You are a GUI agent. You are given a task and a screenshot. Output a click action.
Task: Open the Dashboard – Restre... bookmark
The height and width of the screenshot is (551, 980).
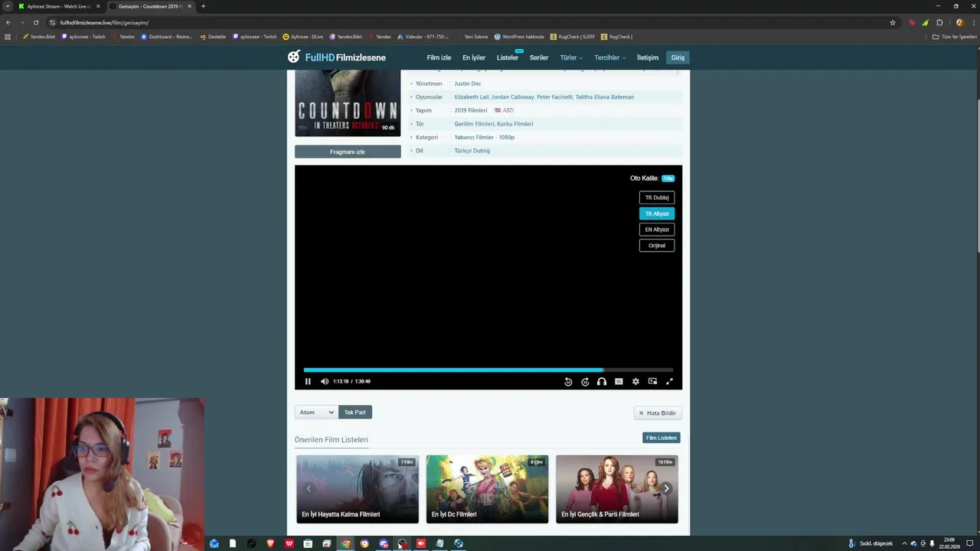(167, 37)
